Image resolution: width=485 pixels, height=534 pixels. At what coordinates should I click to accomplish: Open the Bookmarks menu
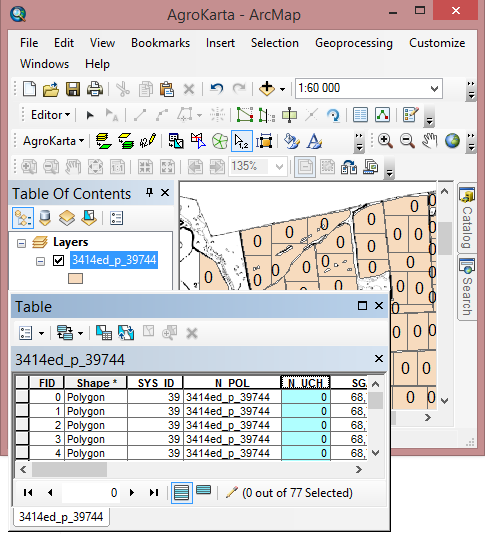(160, 43)
